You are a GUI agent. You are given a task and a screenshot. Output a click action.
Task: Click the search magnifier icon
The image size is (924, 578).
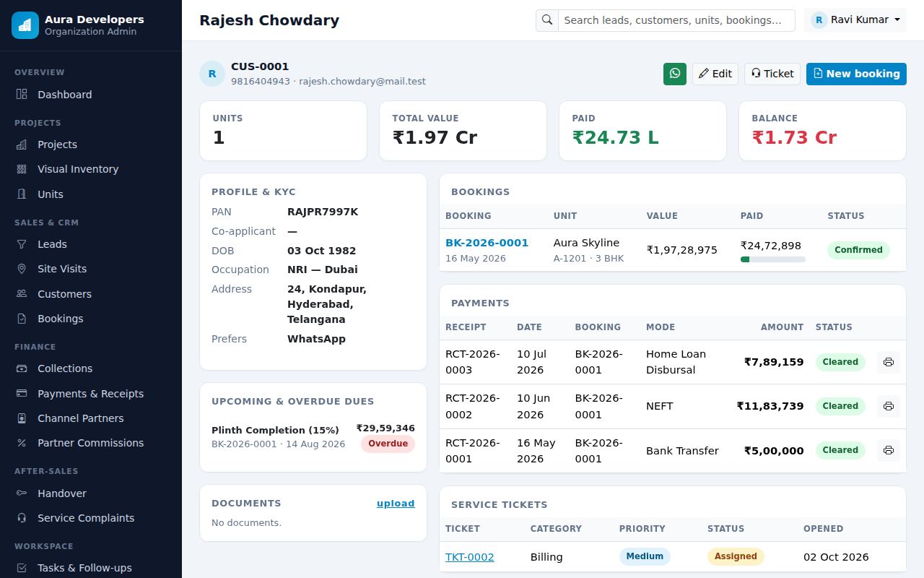click(x=547, y=20)
